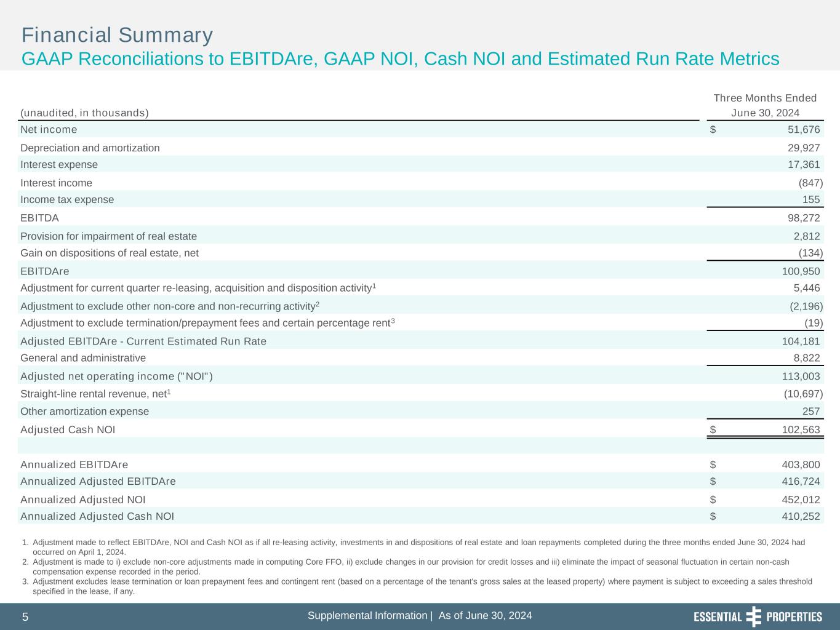Click the Financial Summary heading
The image size is (840, 630).
tap(117, 35)
